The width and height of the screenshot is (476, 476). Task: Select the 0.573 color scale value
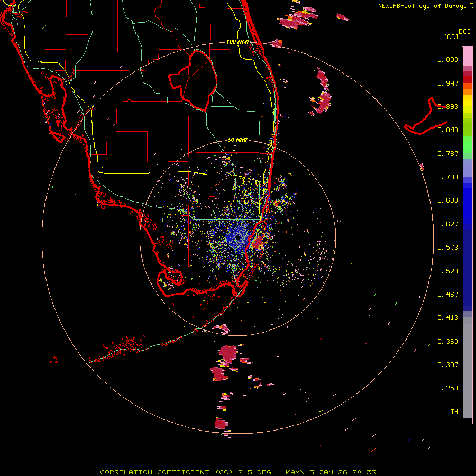tap(448, 248)
